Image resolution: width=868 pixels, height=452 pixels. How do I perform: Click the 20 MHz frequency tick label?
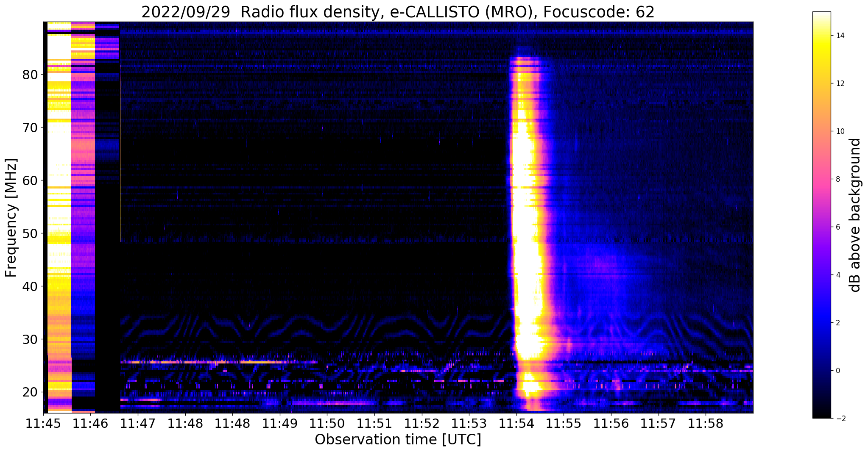tap(30, 392)
